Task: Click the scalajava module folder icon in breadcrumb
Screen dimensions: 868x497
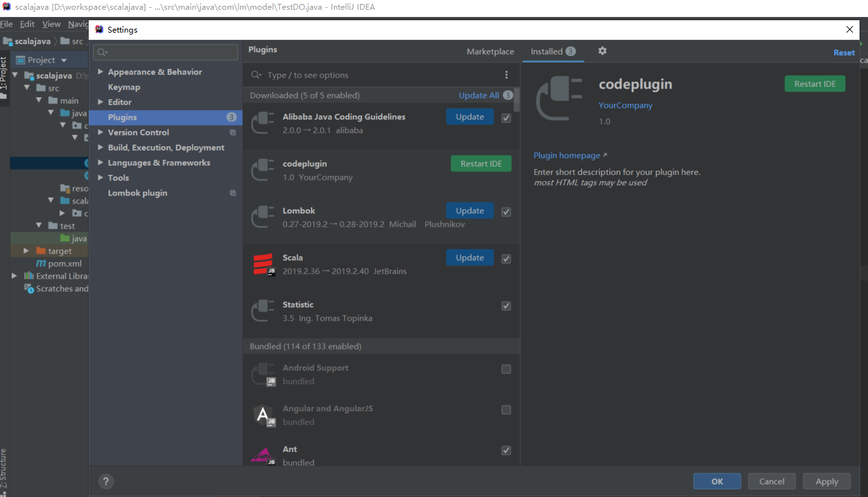Action: (8, 41)
